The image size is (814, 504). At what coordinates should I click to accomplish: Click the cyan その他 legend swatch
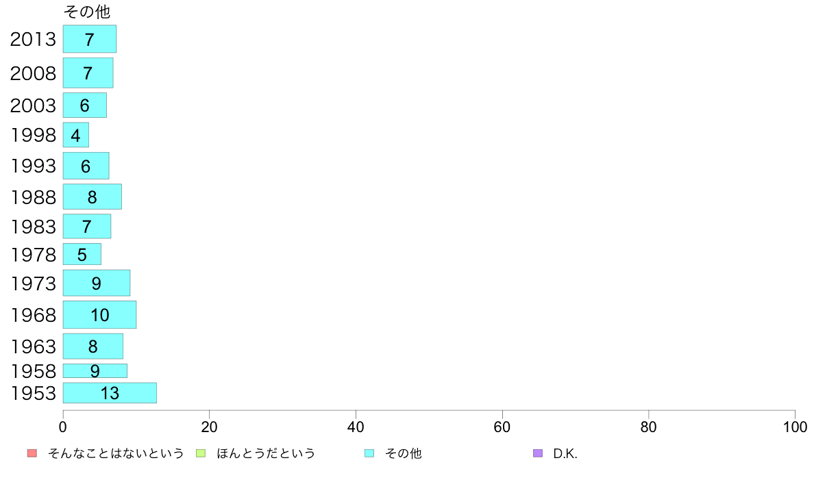(369, 453)
